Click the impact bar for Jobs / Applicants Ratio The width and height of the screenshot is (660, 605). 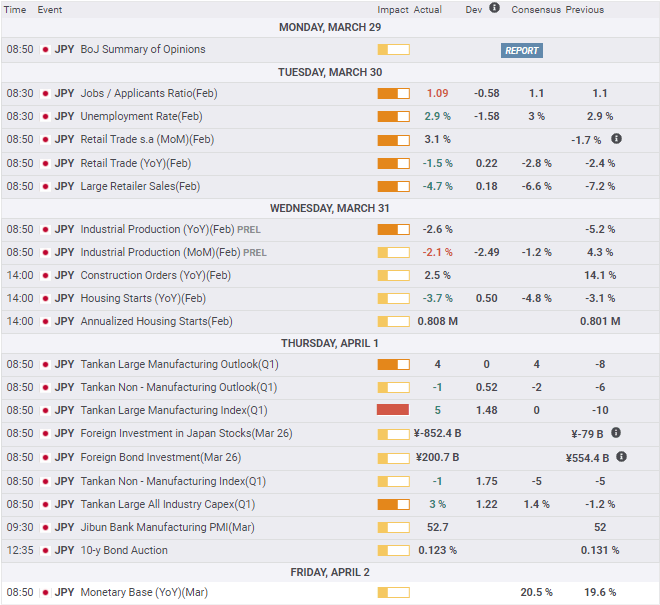click(393, 93)
